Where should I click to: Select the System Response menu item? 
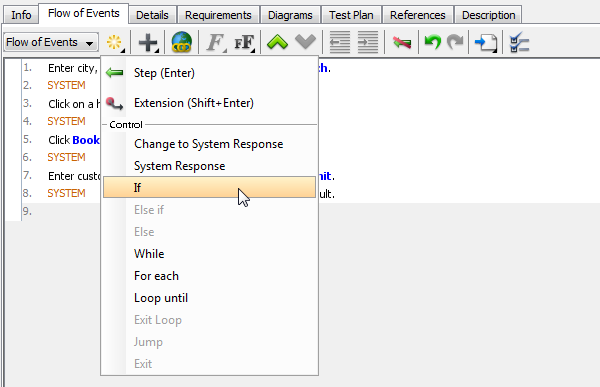(x=209, y=166)
